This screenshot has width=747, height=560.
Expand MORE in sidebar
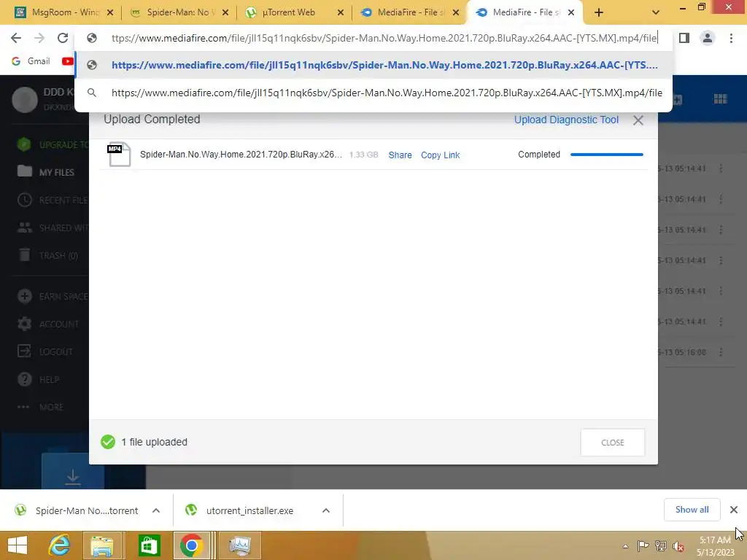[x=40, y=407]
